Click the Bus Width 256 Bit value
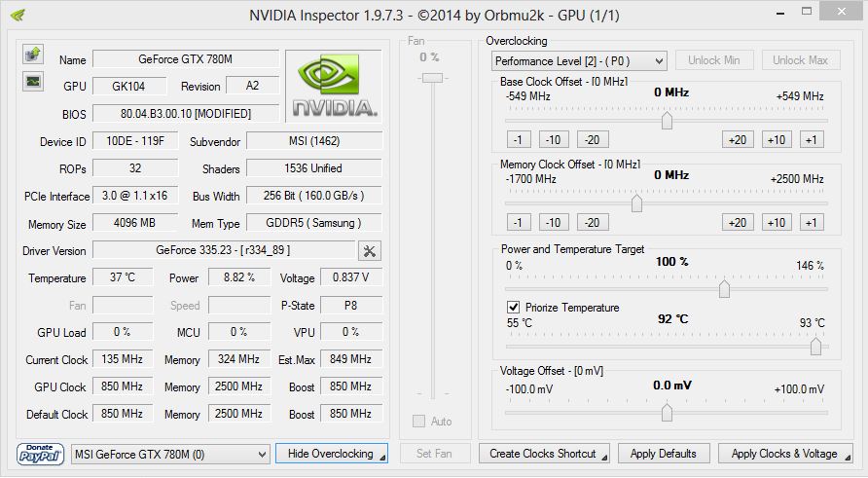Image resolution: width=868 pixels, height=478 pixels. (314, 196)
